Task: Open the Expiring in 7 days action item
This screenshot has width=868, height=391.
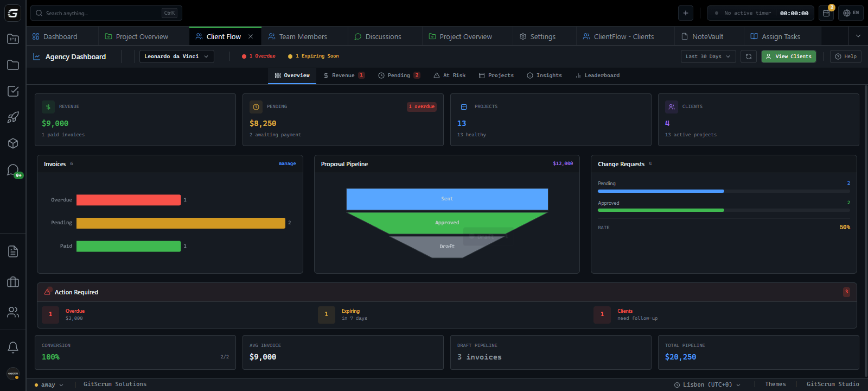Action: tap(343, 314)
